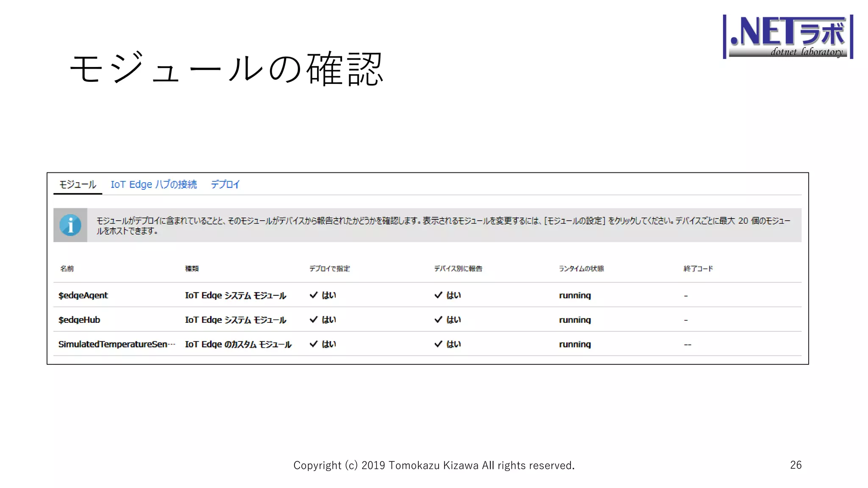Click the blue info icon

pos(70,225)
